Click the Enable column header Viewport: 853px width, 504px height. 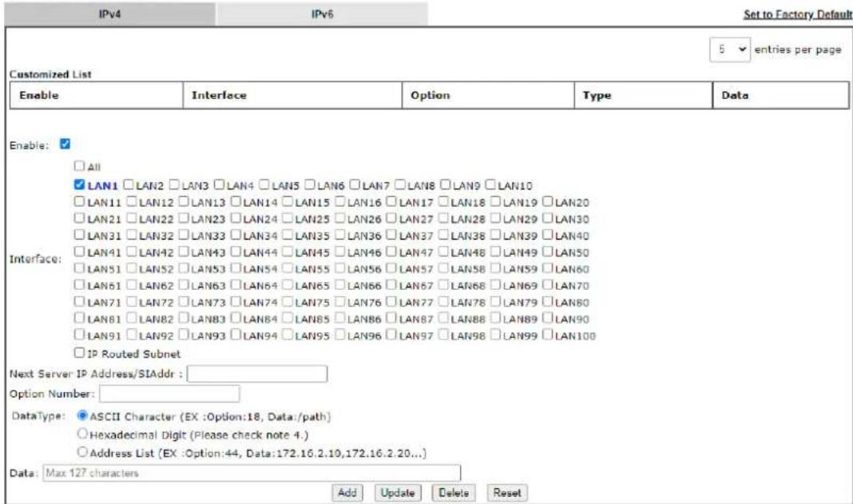pos(97,95)
